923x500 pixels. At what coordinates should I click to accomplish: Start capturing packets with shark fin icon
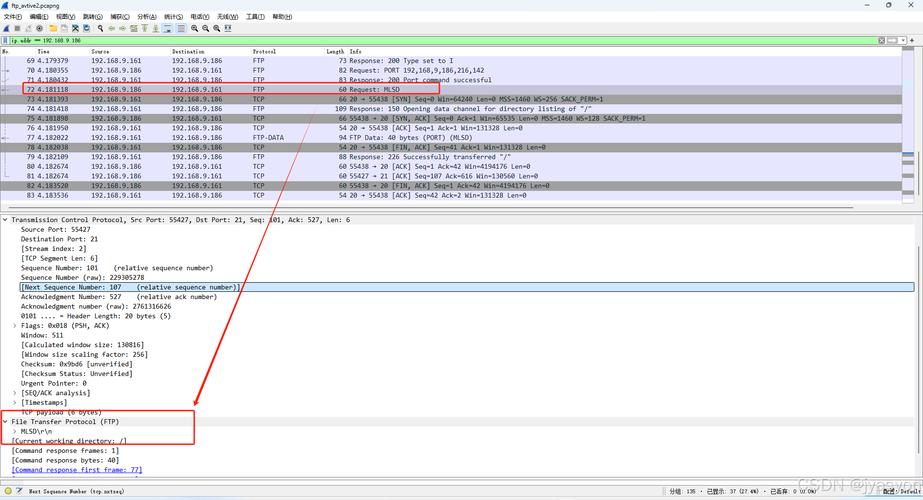pos(6,28)
